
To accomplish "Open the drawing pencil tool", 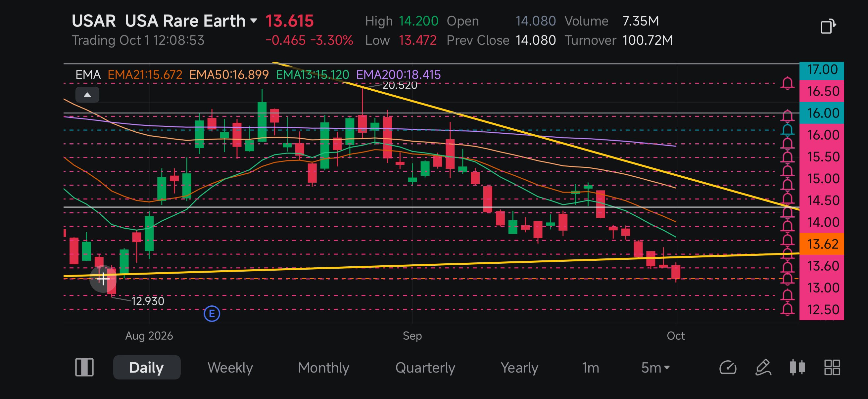I will 763,367.
